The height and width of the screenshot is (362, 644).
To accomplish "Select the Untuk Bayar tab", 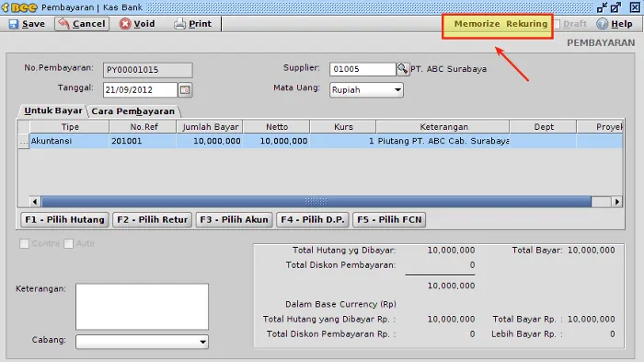I will pyautogui.click(x=53, y=111).
